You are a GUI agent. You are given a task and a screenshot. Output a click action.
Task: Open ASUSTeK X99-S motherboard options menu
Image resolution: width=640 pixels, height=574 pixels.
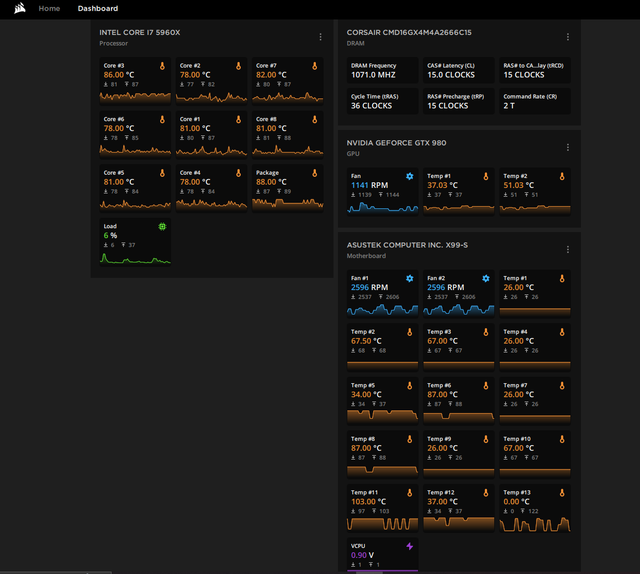click(568, 249)
